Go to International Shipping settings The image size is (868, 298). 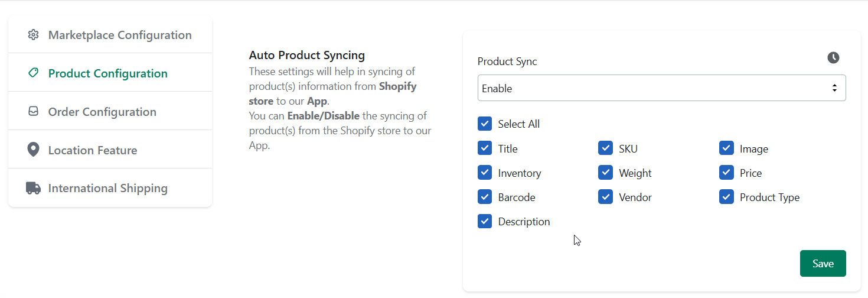point(110,188)
